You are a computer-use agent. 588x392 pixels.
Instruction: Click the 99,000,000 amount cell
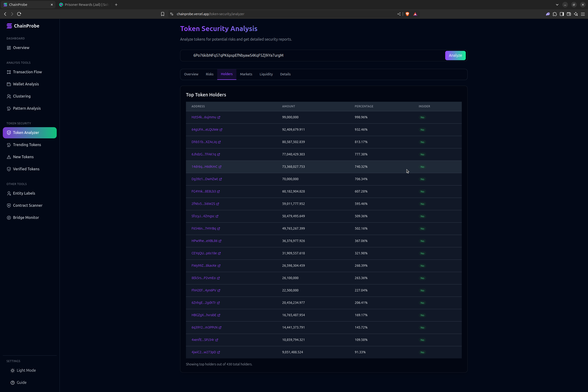[x=290, y=117]
